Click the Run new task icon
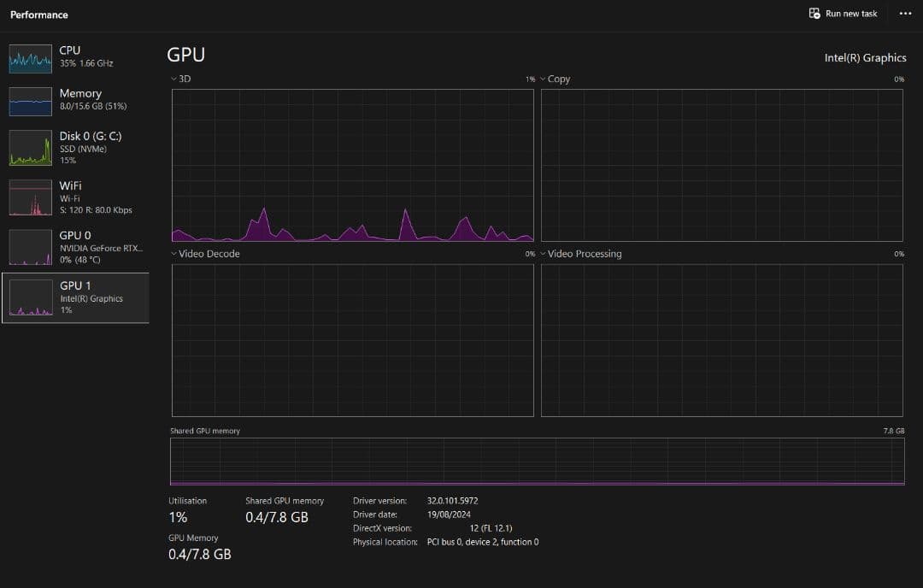This screenshot has width=923, height=588. coord(814,14)
